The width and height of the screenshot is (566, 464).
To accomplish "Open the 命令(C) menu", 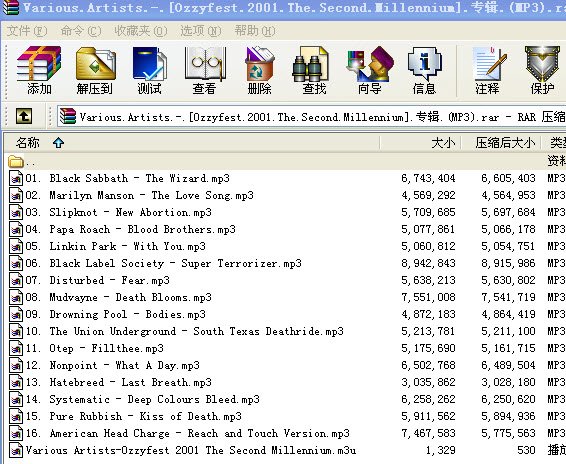I will 80,31.
